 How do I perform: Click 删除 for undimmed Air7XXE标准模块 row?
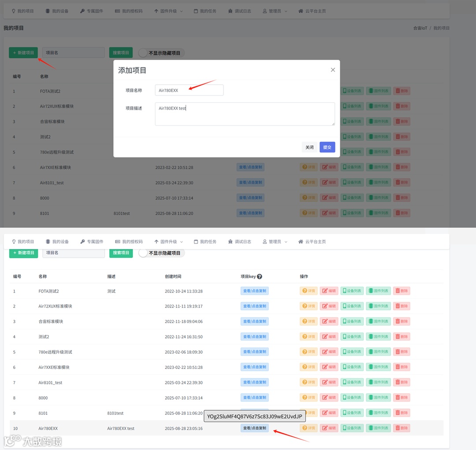click(402, 367)
